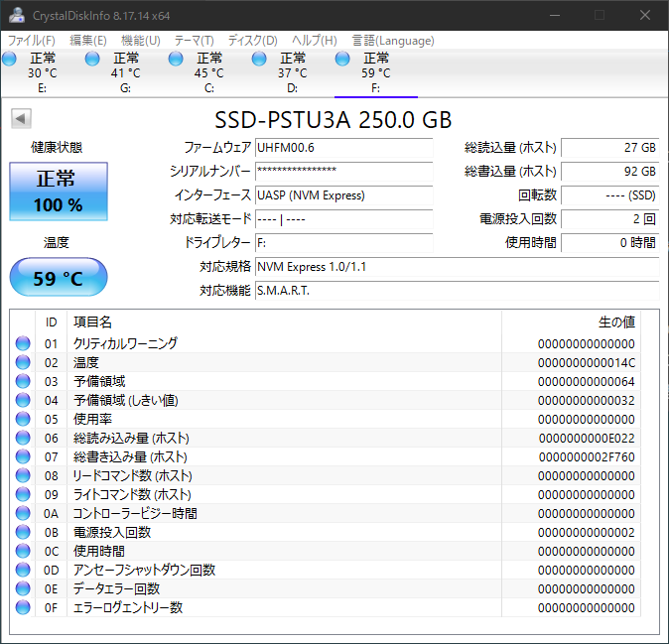
Task: Click status orb of attribute 04 予備領域 (しきい値)
Action: pyautogui.click(x=23, y=400)
